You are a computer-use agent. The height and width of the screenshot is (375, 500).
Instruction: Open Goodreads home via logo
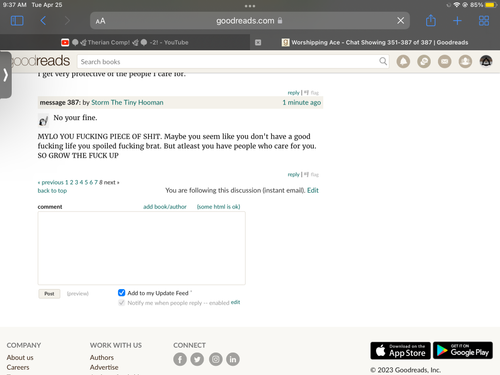[x=40, y=61]
